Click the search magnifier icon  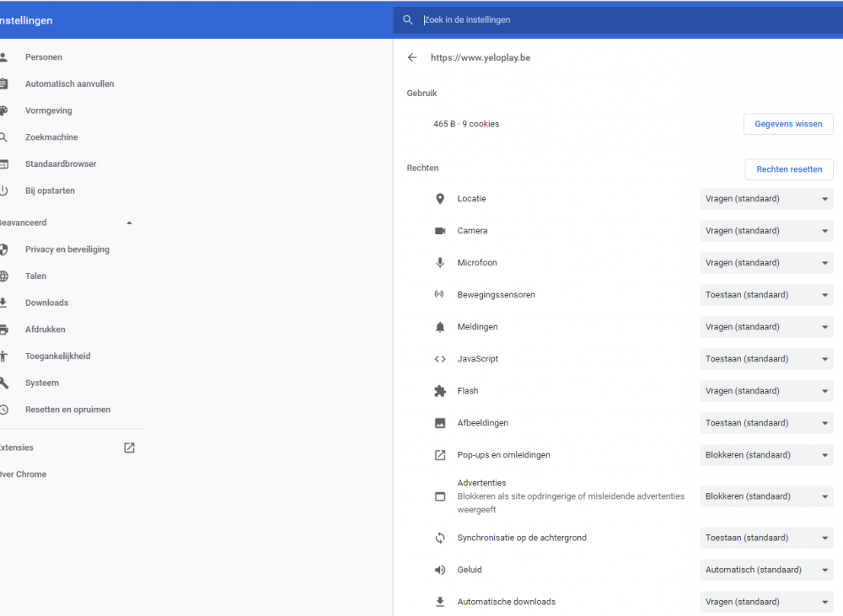408,20
